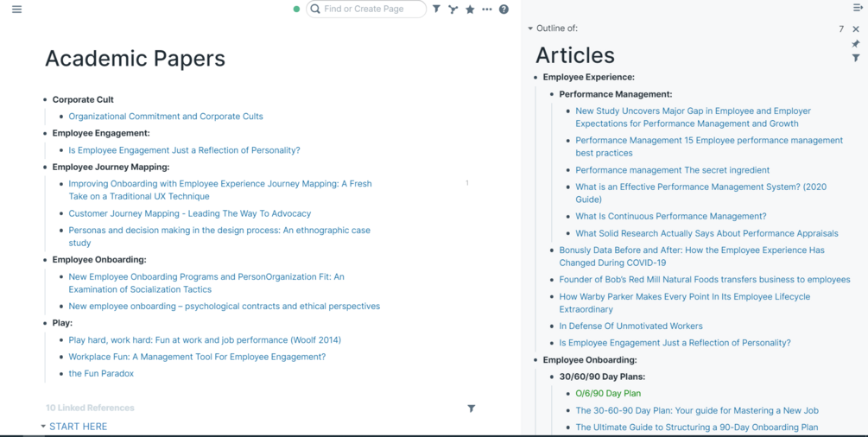Image resolution: width=868 pixels, height=437 pixels.
Task: Pin the Articles outline in sidebar
Action: coord(856,43)
